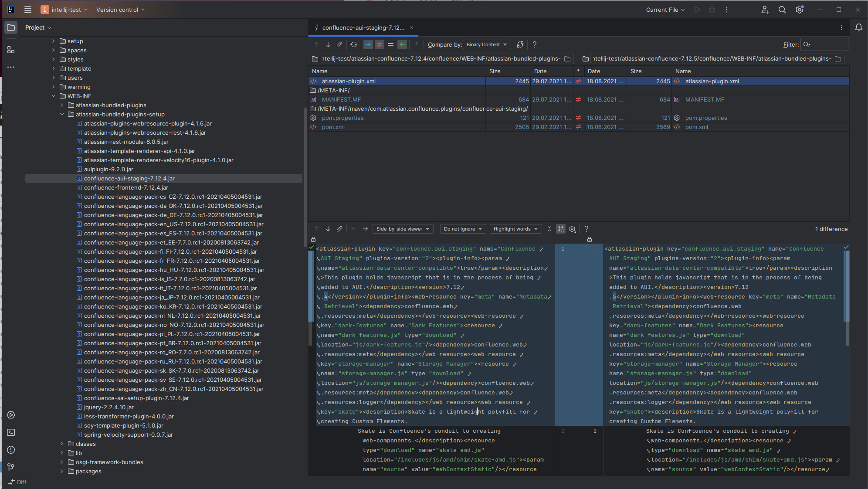
Task: Toggle show equal files filter
Action: pos(391,44)
